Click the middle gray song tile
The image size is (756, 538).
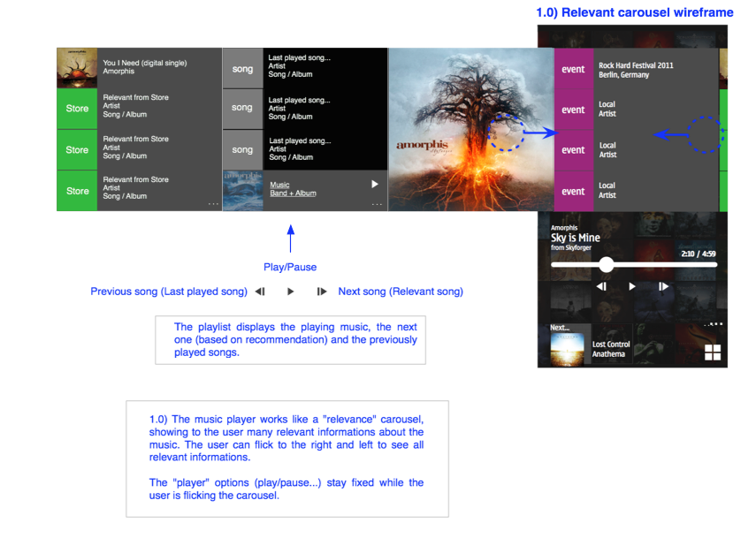click(242, 108)
